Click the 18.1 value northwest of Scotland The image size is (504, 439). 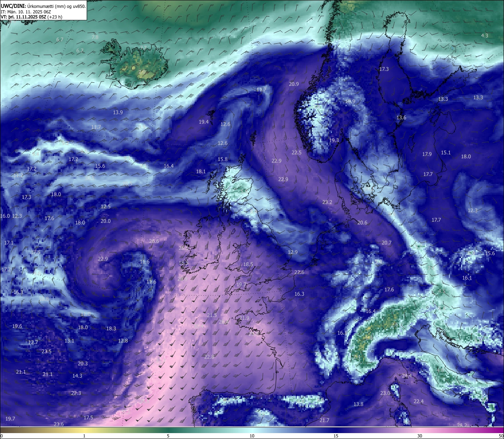coord(201,171)
